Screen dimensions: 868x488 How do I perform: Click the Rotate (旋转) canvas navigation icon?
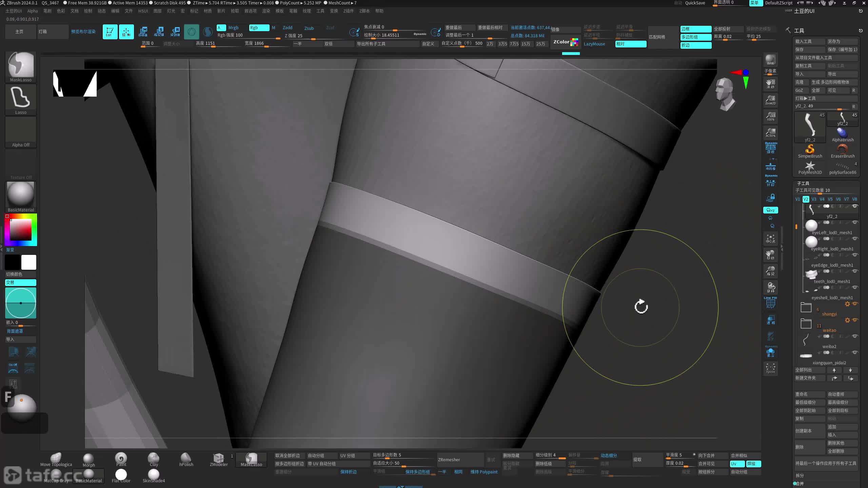tap(770, 287)
